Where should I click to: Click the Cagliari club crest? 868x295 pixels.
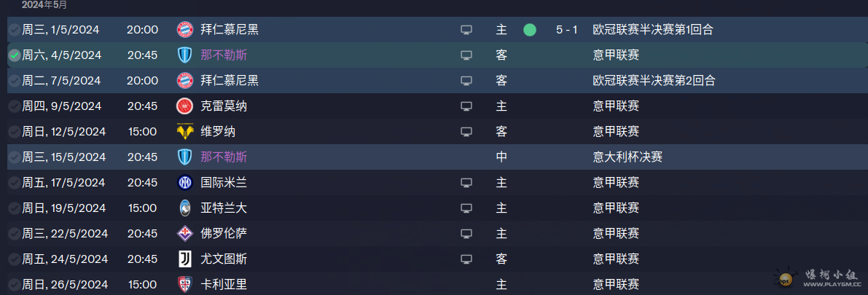click(184, 285)
